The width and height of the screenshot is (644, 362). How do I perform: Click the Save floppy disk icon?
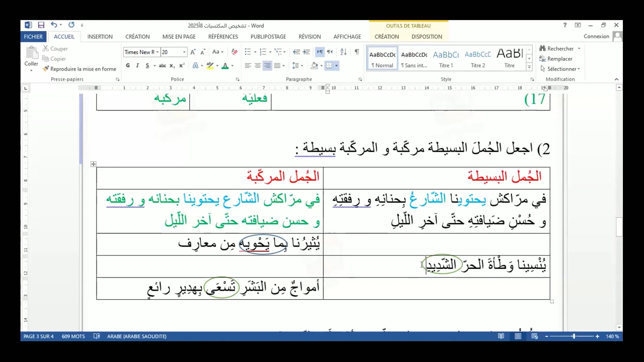[x=41, y=25]
